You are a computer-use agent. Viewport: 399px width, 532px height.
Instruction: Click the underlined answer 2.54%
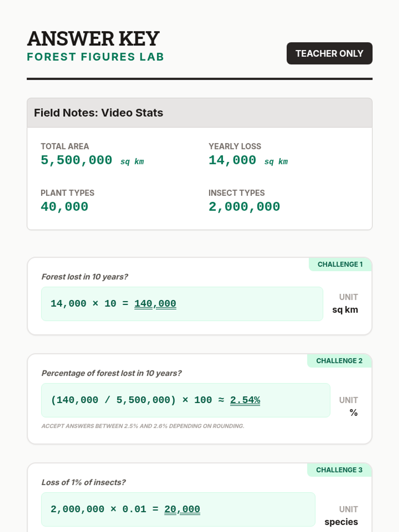[x=245, y=400]
